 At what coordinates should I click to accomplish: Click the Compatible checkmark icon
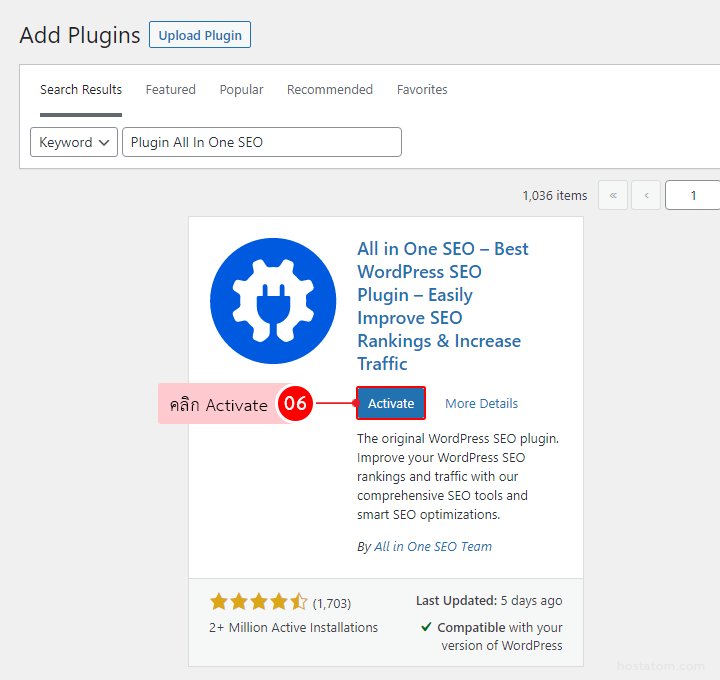pos(427,628)
